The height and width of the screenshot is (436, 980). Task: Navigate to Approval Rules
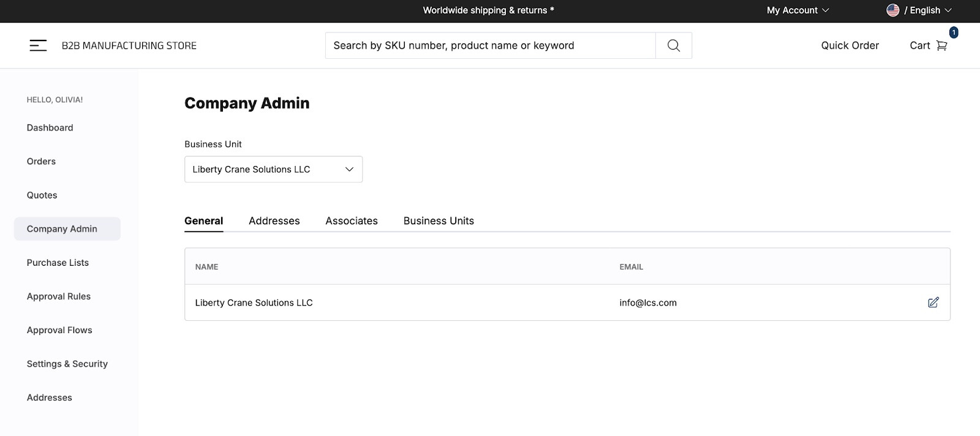(x=59, y=296)
